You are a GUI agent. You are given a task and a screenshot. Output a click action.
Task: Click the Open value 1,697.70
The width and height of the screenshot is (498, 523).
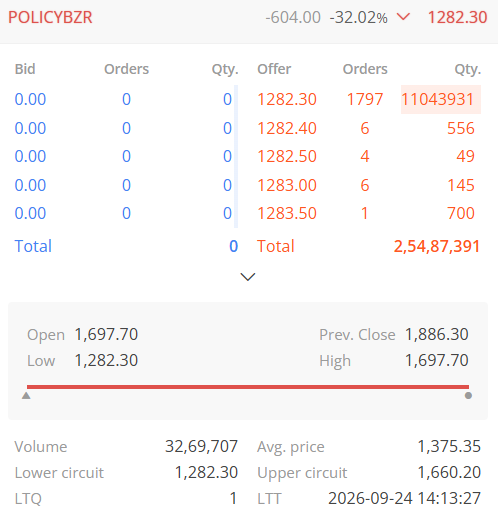pos(106,335)
